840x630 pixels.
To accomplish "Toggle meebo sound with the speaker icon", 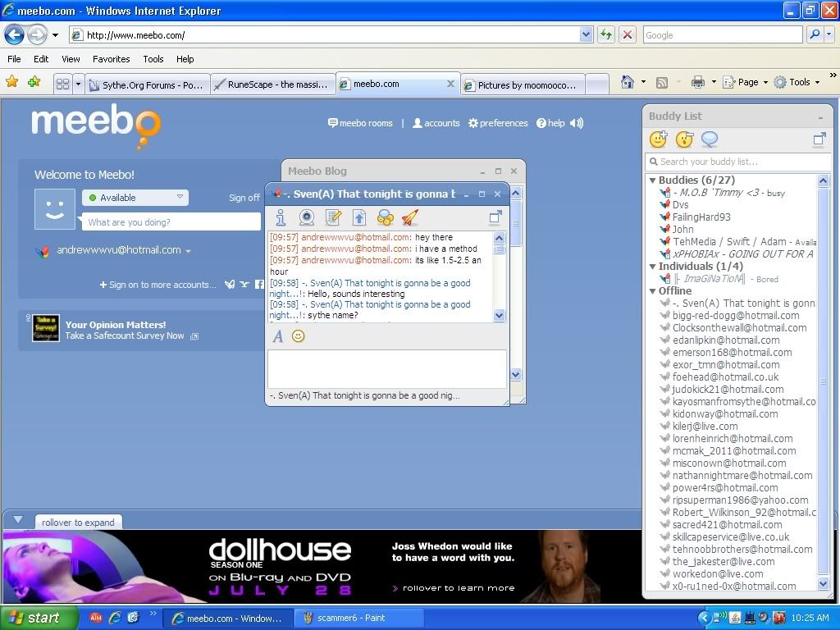I will click(577, 123).
